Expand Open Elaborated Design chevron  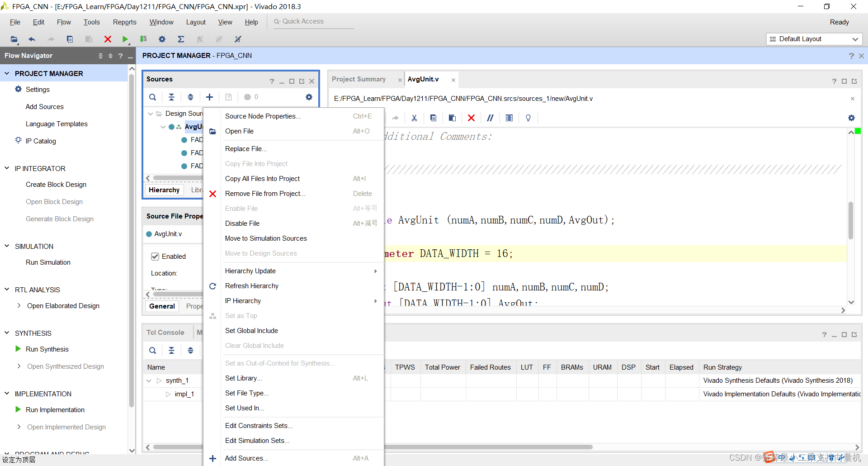[19, 306]
